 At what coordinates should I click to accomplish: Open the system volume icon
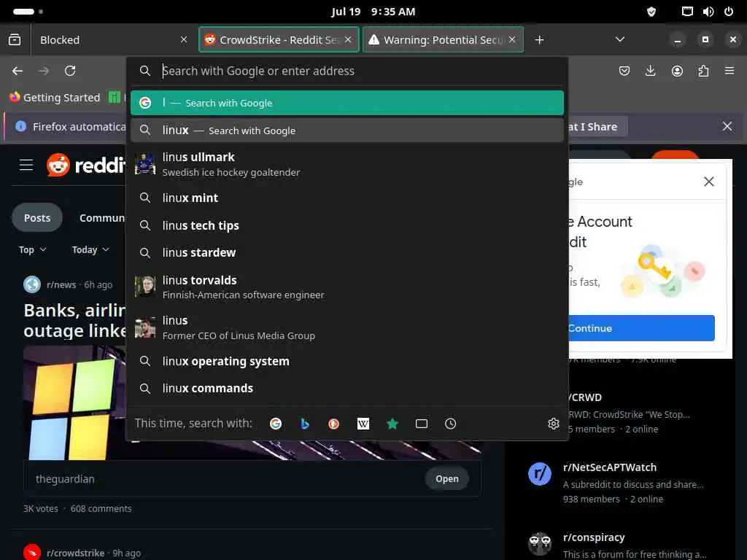point(708,12)
